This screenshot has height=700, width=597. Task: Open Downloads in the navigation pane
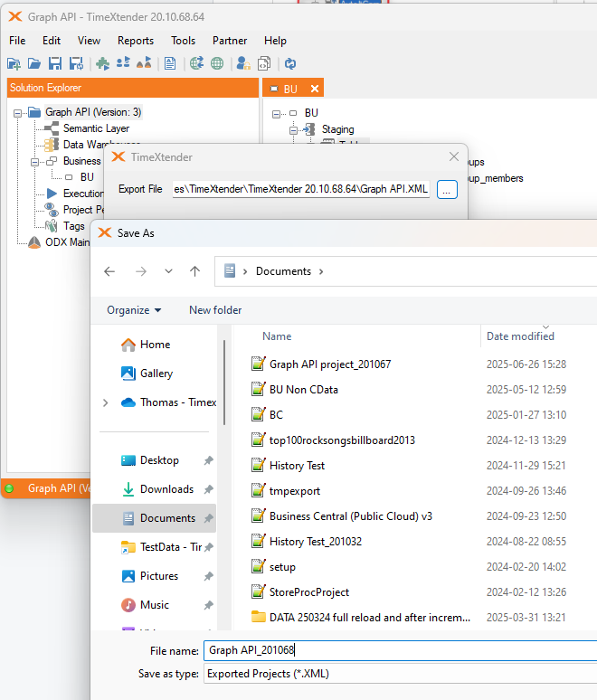pos(166,489)
